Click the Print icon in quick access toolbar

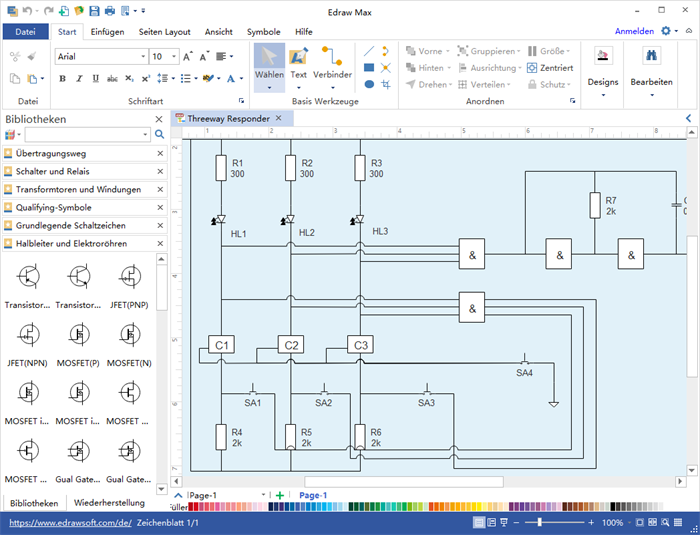(x=109, y=11)
